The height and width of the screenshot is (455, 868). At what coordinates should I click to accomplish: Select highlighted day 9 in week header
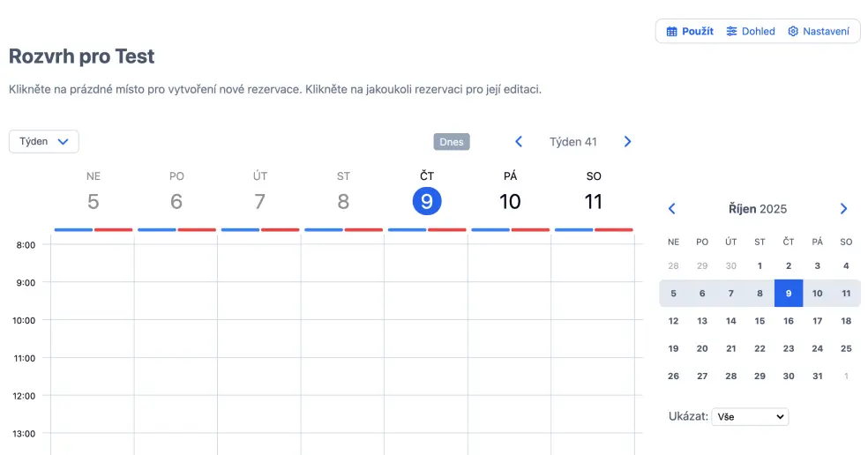[427, 201]
